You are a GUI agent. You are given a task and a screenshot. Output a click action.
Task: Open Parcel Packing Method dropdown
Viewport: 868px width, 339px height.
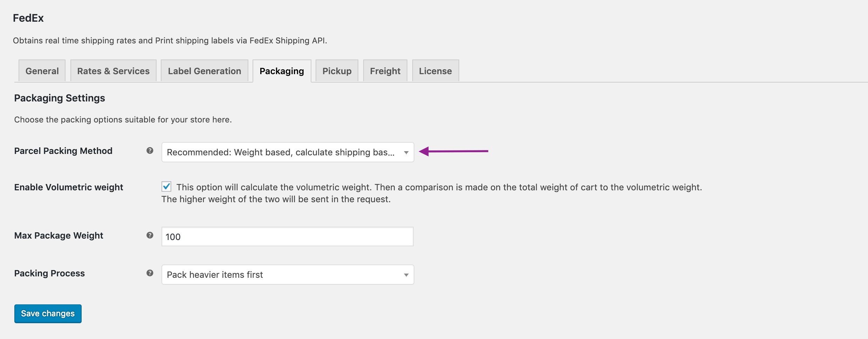click(x=288, y=152)
